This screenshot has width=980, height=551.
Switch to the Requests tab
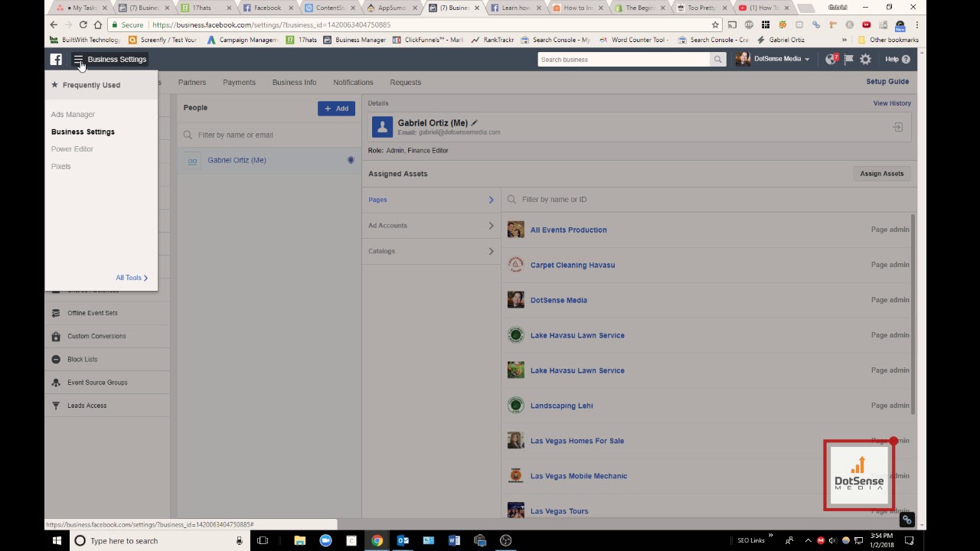[x=405, y=83]
